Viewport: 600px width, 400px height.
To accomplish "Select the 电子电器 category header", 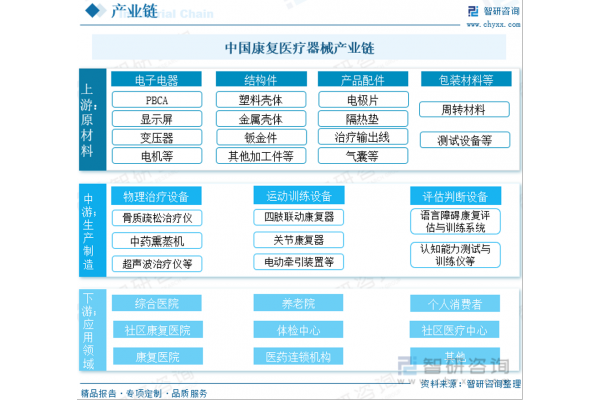I will [156, 79].
